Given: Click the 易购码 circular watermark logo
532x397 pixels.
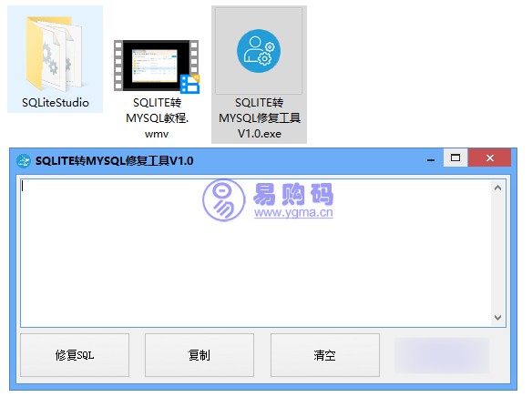Looking at the screenshot, I should 224,199.
